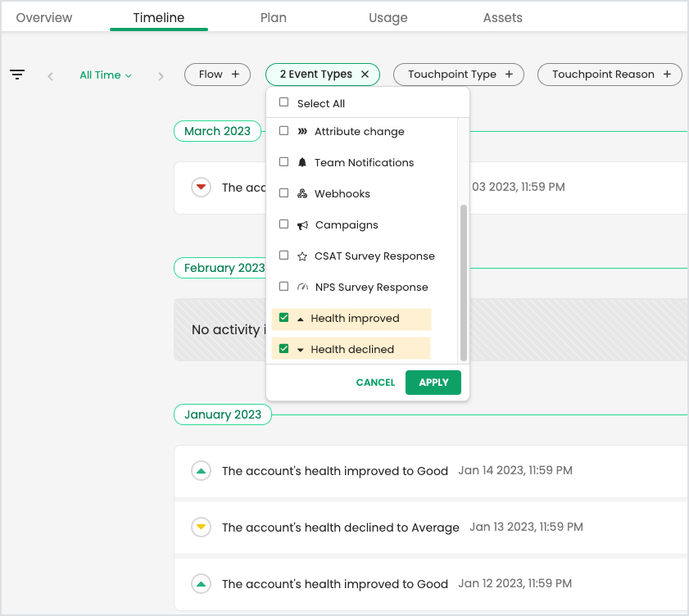This screenshot has width=689, height=616.
Task: Click the Attribute change event icon
Action: pyautogui.click(x=302, y=131)
